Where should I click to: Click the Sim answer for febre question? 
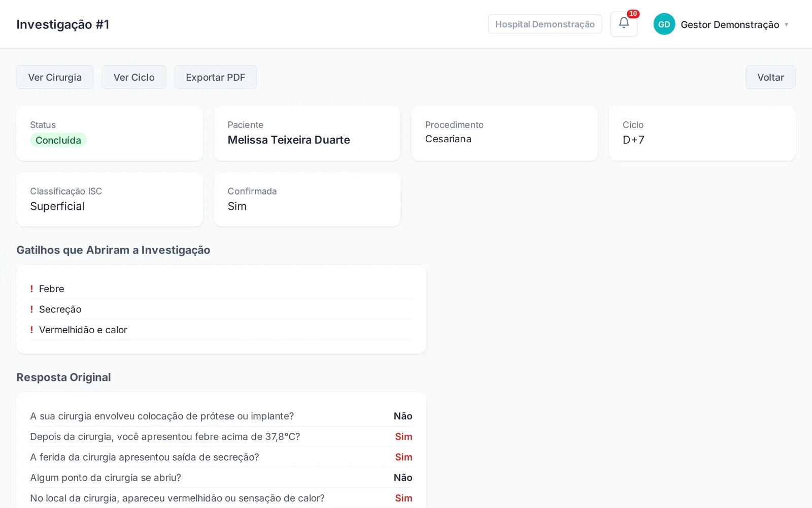tap(403, 436)
